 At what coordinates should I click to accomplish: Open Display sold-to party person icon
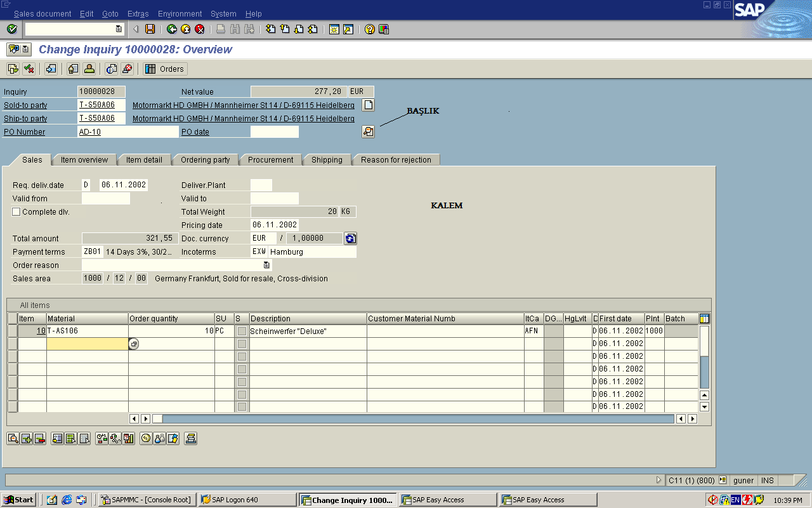89,69
